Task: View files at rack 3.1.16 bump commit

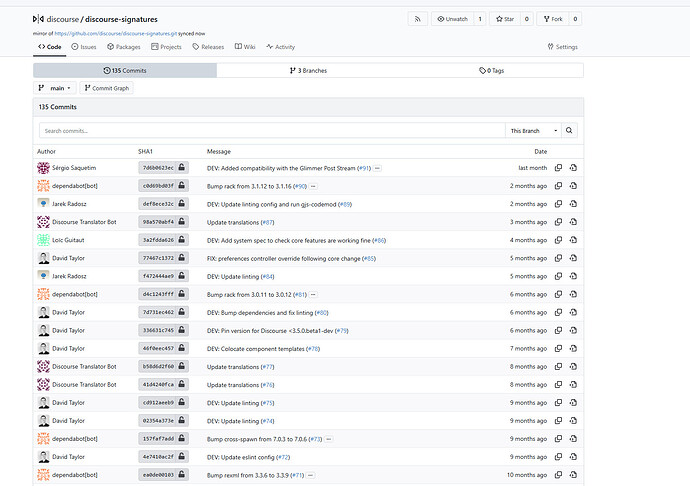Action: 573,186
